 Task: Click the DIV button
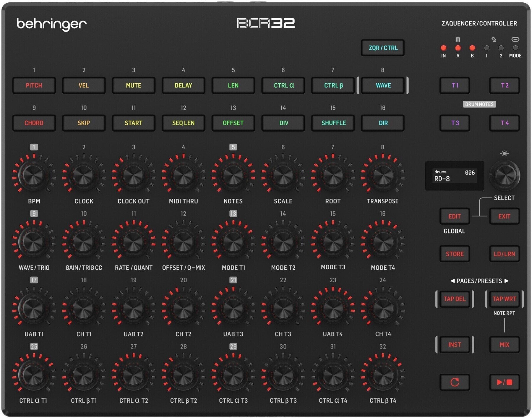pyautogui.click(x=283, y=123)
